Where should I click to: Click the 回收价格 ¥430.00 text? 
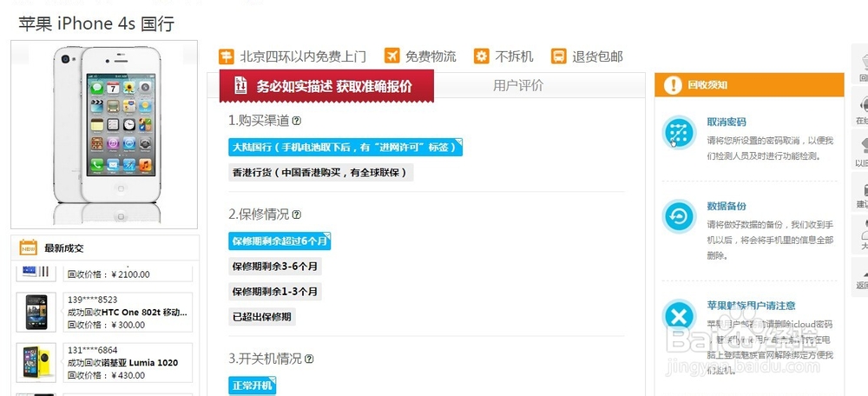pyautogui.click(x=106, y=375)
